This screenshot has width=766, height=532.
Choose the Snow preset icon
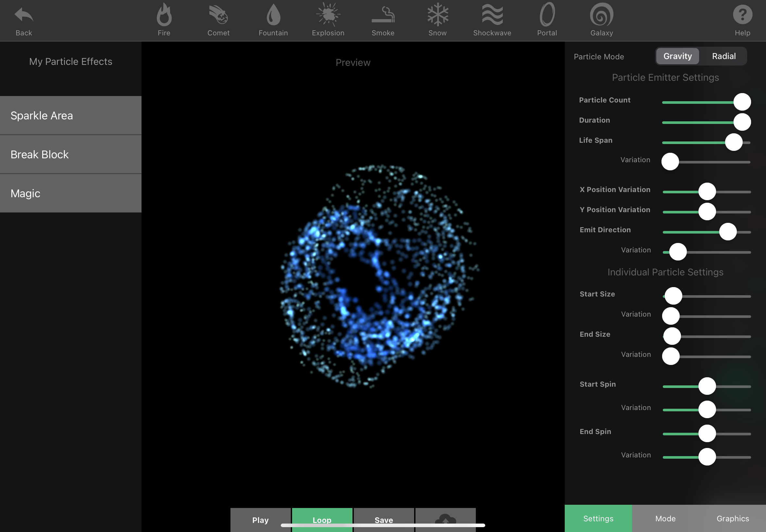click(438, 15)
